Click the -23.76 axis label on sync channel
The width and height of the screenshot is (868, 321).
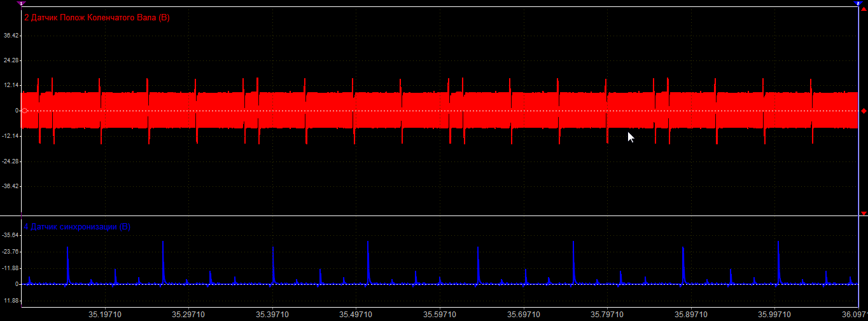click(x=10, y=252)
